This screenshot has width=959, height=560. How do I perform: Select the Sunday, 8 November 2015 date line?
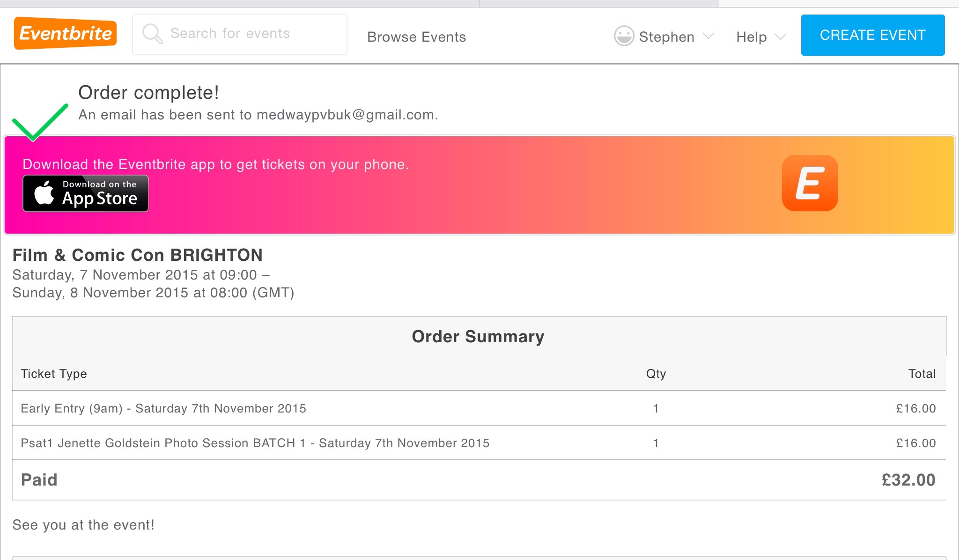coord(153,293)
